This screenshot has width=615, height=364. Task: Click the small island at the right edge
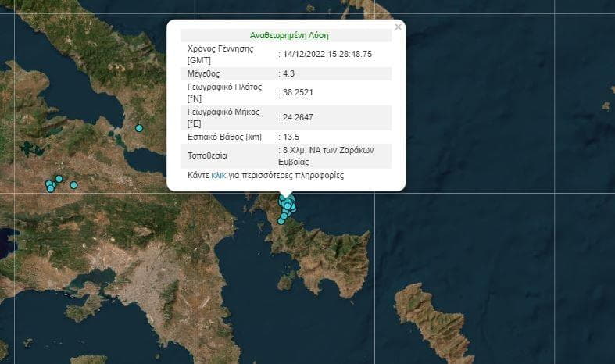605,105
